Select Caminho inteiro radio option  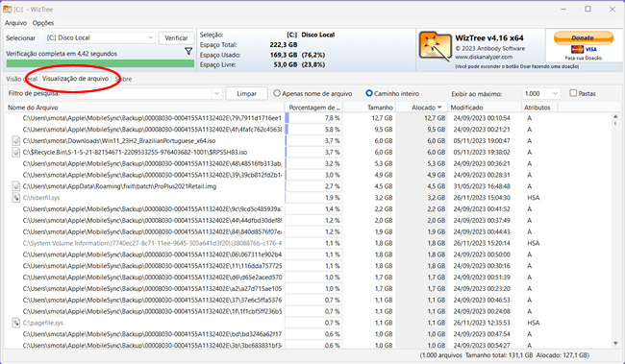[x=369, y=93]
